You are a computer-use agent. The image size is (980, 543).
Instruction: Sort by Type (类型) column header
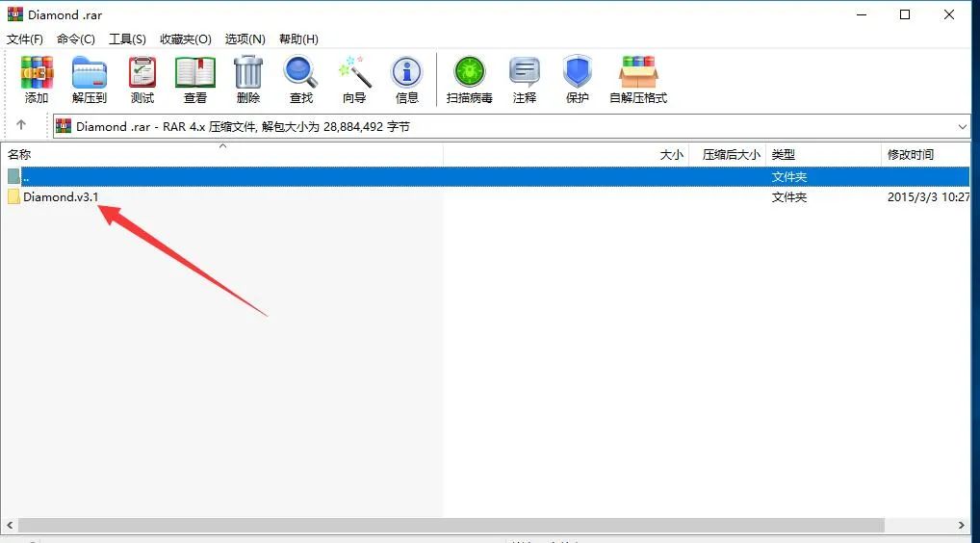[x=823, y=154]
